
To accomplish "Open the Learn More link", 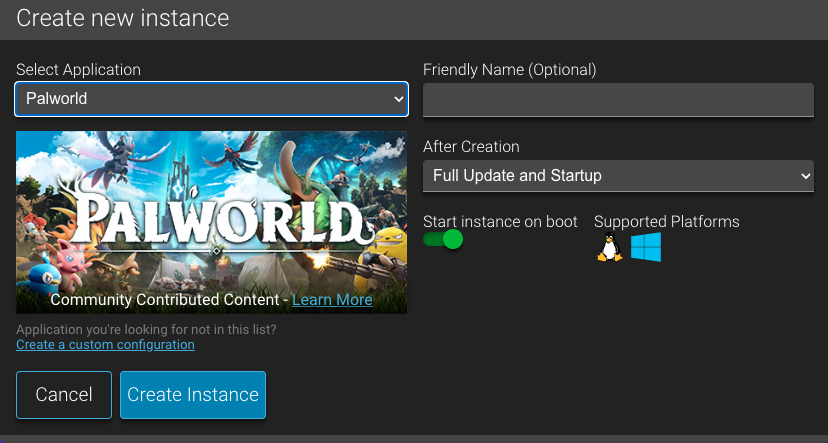I will [332, 300].
